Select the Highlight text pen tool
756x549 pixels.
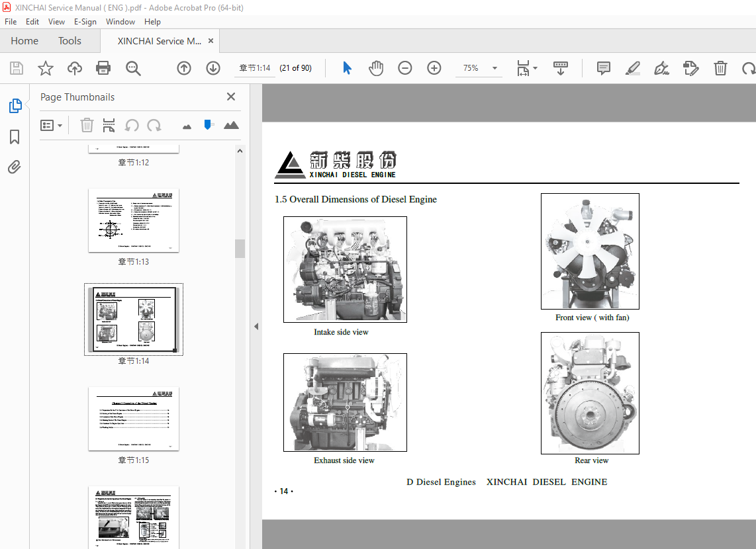633,68
